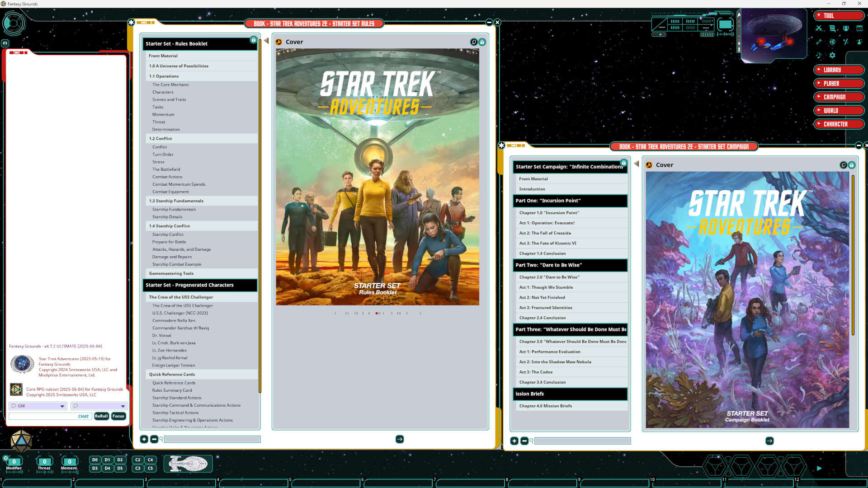This screenshot has height=488, width=868.
Task: Open the Options gear icon
Action: pos(832,55)
